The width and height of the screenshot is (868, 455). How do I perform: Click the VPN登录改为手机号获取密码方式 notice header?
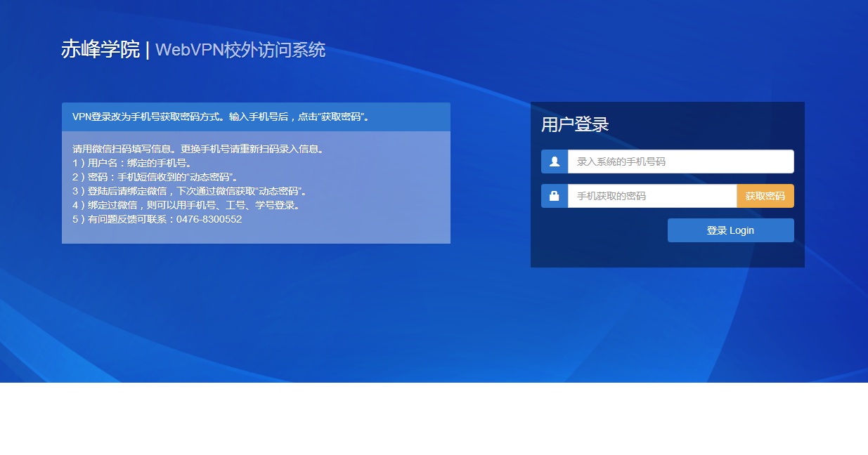click(221, 117)
